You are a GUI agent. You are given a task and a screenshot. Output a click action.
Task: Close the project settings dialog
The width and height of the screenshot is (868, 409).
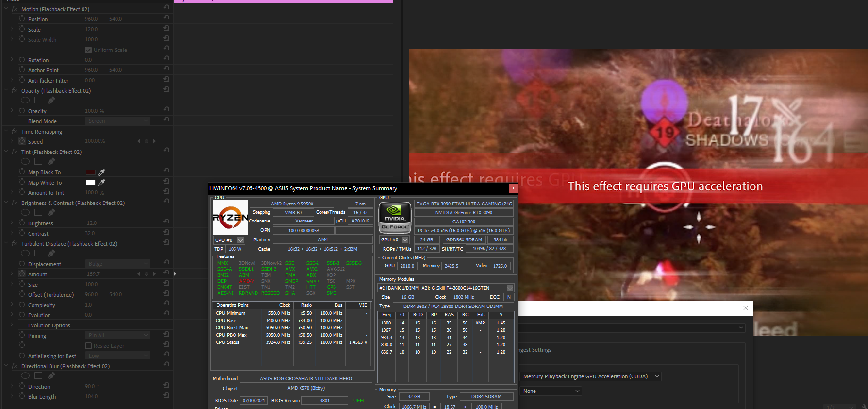pyautogui.click(x=746, y=308)
